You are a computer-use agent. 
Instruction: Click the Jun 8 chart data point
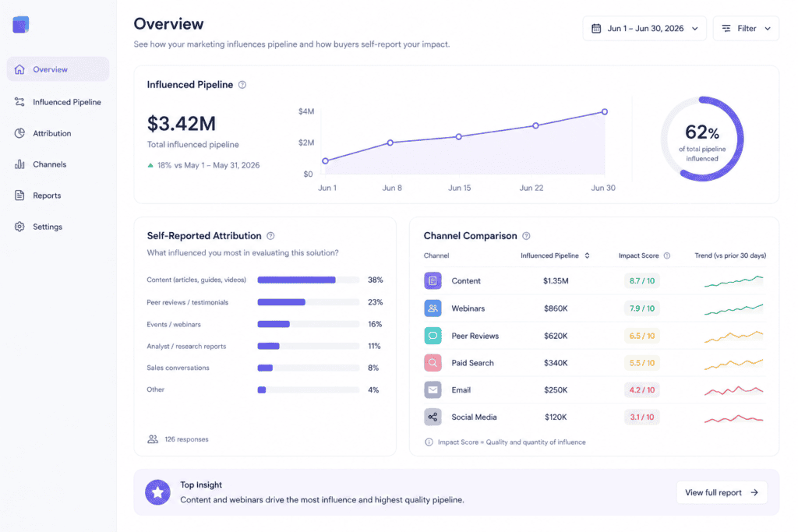[390, 143]
